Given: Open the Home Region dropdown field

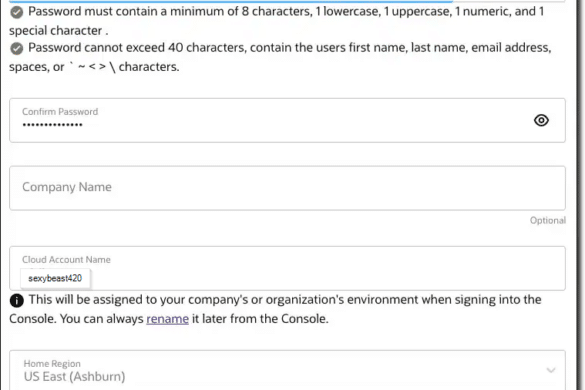Looking at the screenshot, I should click(x=287, y=370).
